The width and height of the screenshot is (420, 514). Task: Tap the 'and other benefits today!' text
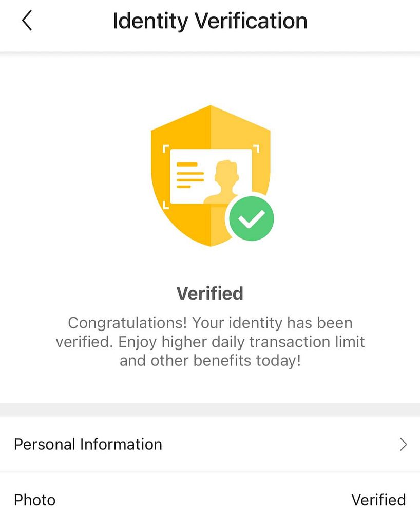(210, 361)
